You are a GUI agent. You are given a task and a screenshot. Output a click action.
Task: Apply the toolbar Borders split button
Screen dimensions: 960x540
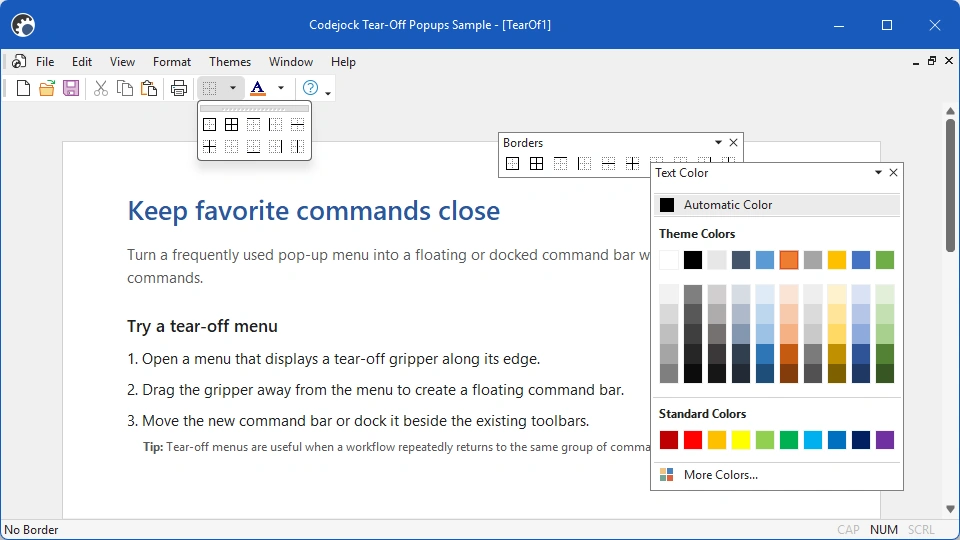209,88
